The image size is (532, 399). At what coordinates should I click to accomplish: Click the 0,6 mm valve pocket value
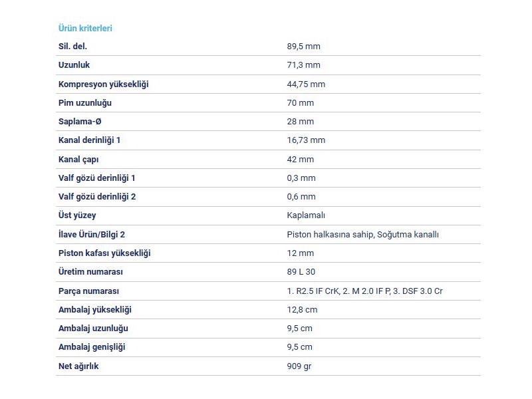(301, 197)
